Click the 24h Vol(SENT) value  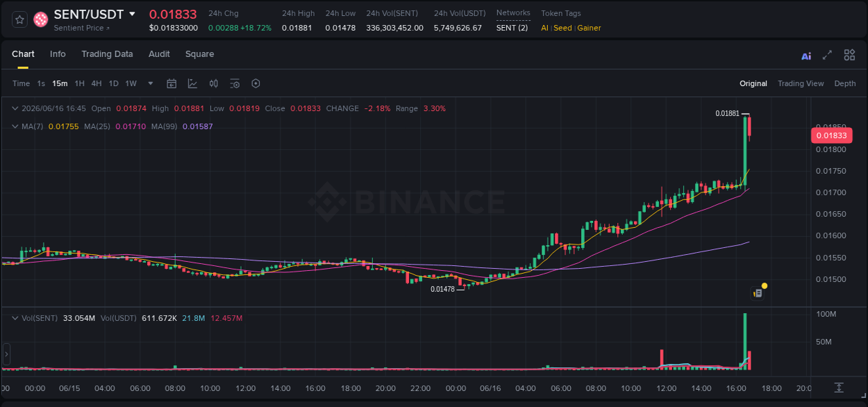(x=394, y=28)
